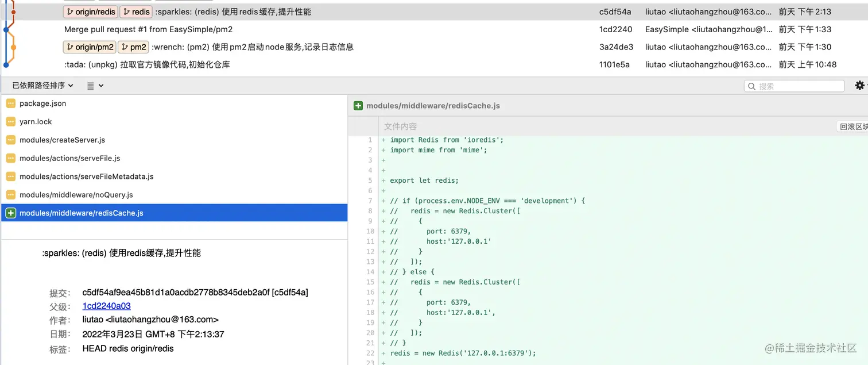Click diff file path modules/middleware/redisCache.js header
The height and width of the screenshot is (365, 868).
click(x=433, y=106)
